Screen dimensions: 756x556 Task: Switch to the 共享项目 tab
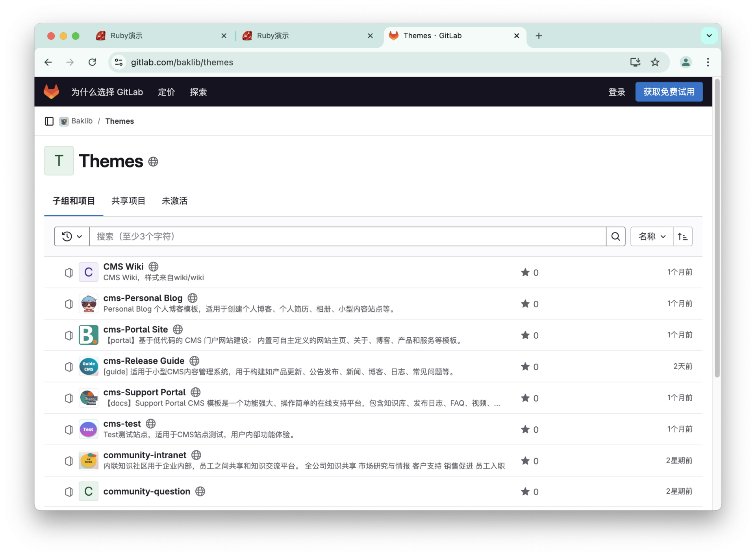(128, 201)
